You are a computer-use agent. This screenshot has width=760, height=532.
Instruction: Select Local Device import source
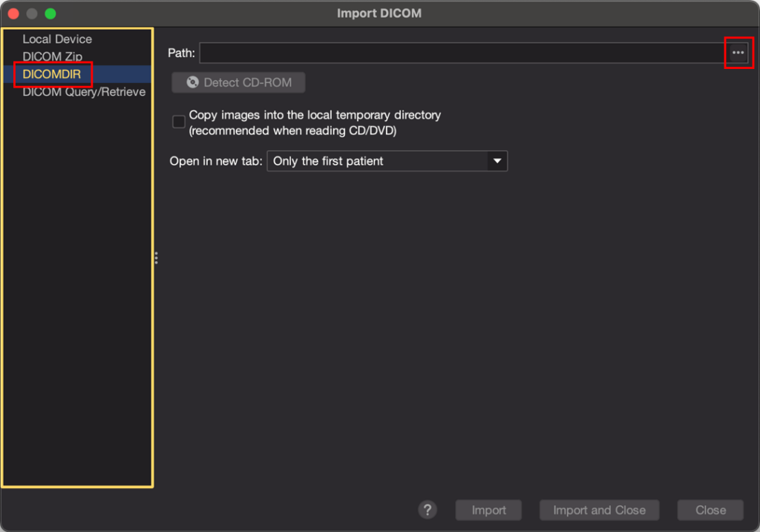tap(57, 39)
